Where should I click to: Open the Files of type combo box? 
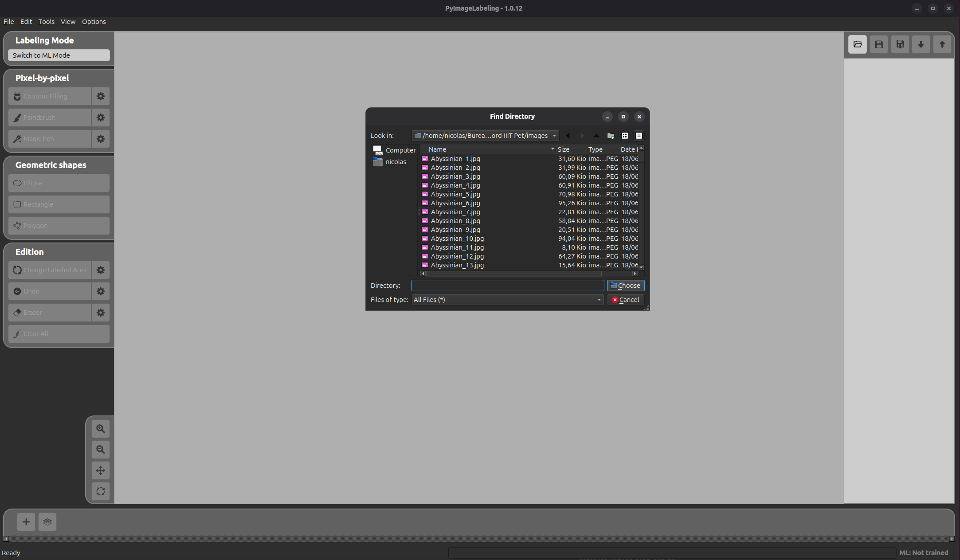(508, 300)
